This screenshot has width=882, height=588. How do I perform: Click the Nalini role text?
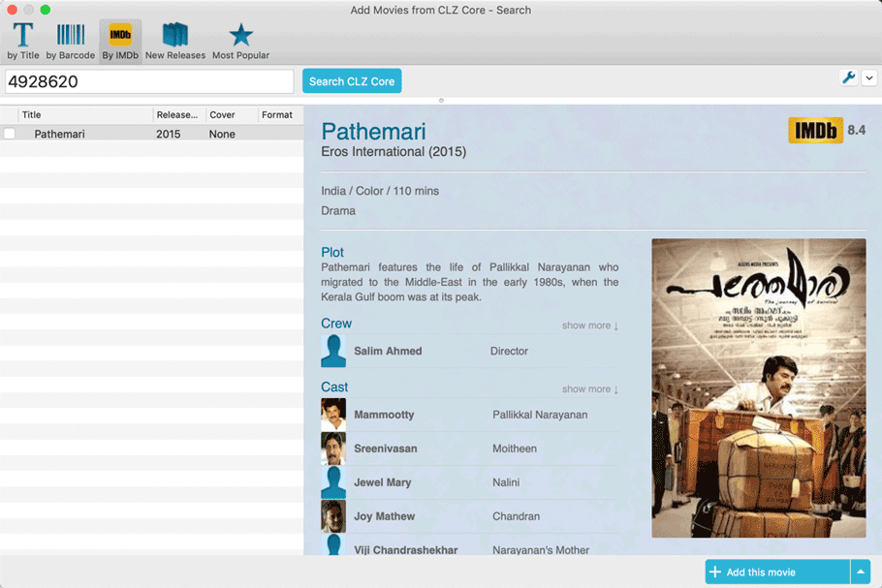[506, 482]
